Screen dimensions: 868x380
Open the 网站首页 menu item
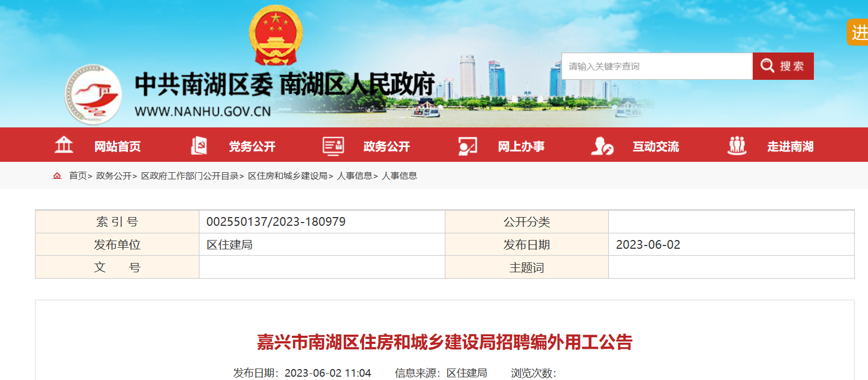118,147
